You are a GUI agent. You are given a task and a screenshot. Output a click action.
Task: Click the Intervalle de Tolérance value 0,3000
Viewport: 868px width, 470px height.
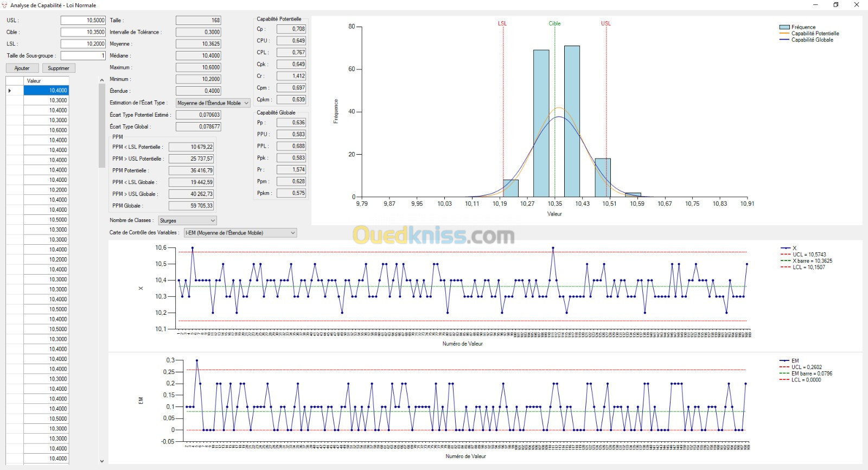tap(199, 32)
